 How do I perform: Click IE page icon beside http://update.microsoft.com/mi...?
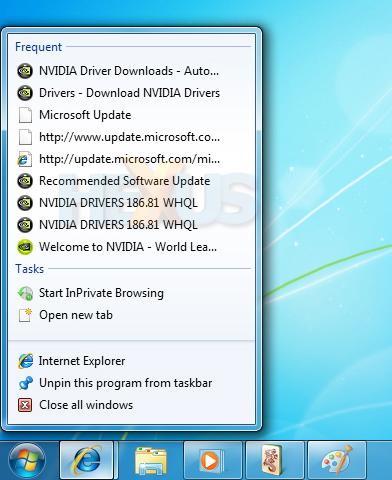coord(25,159)
